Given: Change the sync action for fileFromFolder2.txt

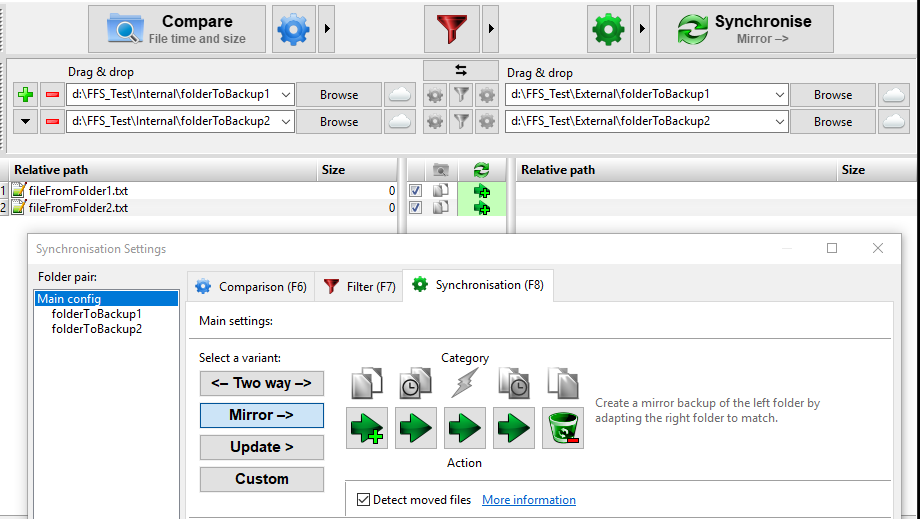Looking at the screenshot, I should pyautogui.click(x=482, y=208).
